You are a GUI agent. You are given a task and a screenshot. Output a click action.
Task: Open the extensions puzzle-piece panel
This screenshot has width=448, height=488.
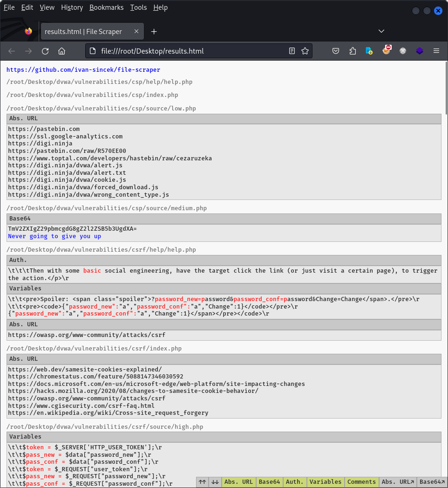[353, 51]
